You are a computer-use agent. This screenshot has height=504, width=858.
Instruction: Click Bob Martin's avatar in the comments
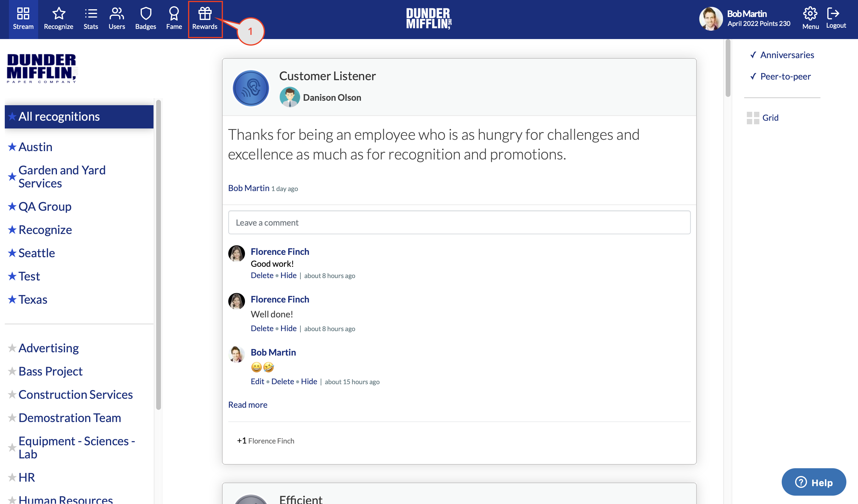tap(236, 354)
